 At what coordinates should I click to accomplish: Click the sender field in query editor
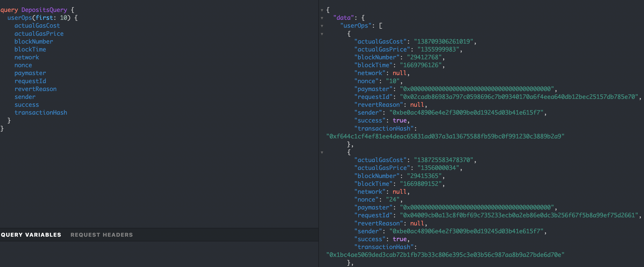pos(23,96)
